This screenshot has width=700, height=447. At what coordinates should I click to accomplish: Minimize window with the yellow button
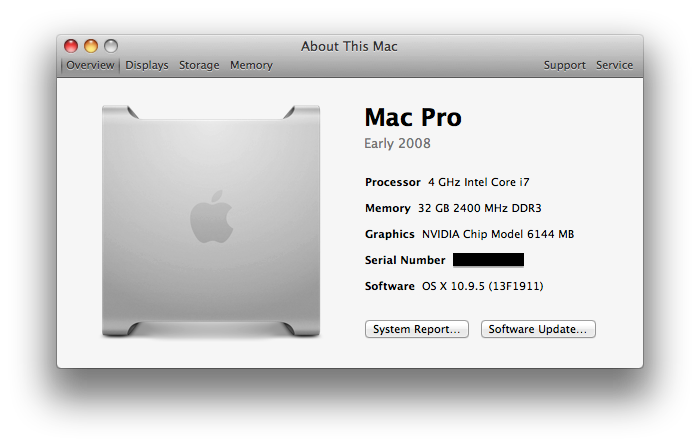pos(91,46)
